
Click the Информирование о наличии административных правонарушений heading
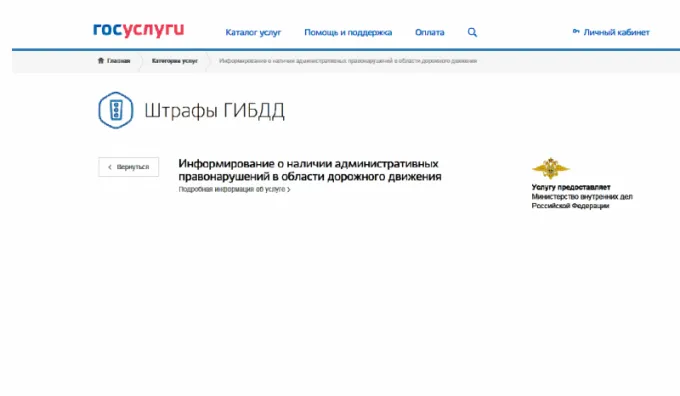[x=310, y=170]
